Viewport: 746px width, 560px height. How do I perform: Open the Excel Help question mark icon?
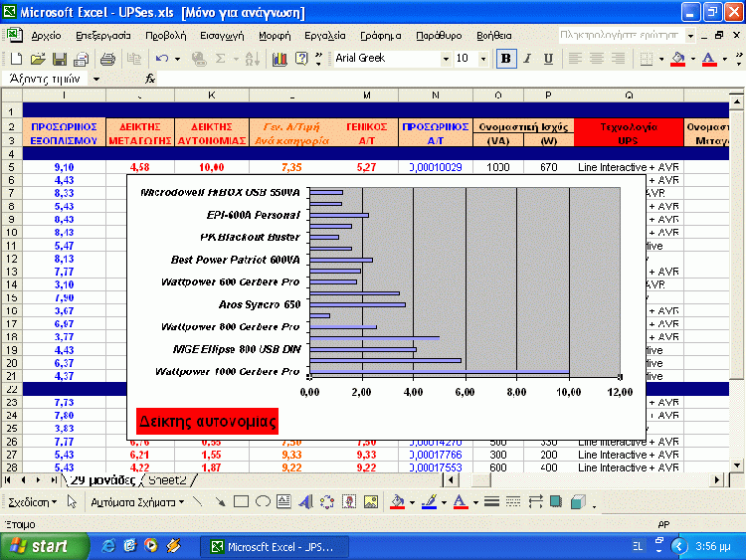click(x=301, y=59)
